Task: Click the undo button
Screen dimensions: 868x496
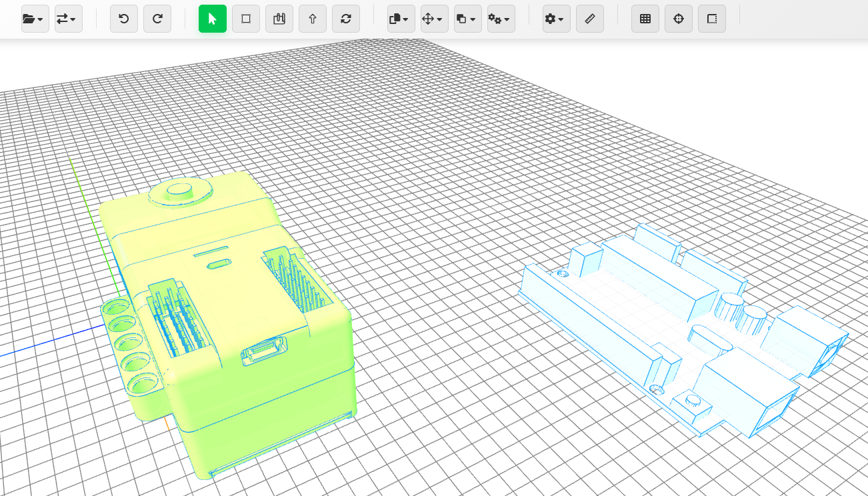Action: click(123, 19)
